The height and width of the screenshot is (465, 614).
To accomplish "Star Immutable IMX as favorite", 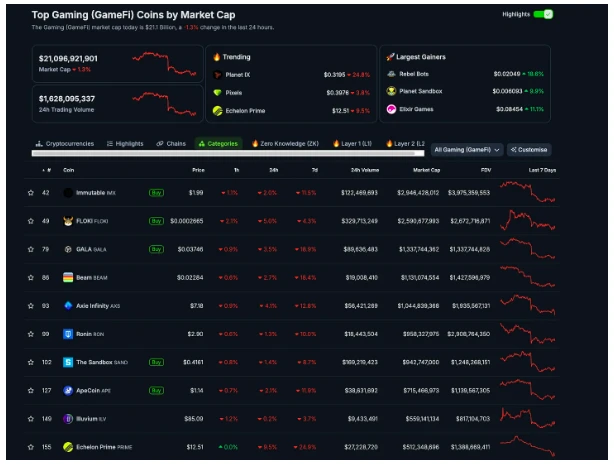I will click(x=31, y=192).
